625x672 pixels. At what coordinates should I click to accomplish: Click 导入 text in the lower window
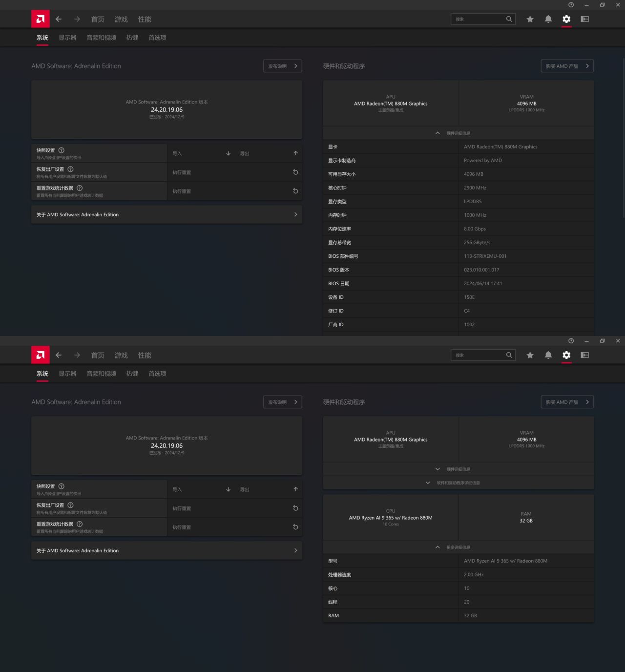[x=177, y=490]
